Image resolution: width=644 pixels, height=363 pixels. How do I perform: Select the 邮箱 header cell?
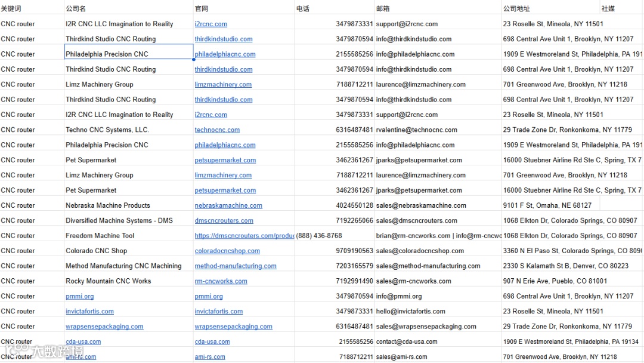pos(438,8)
